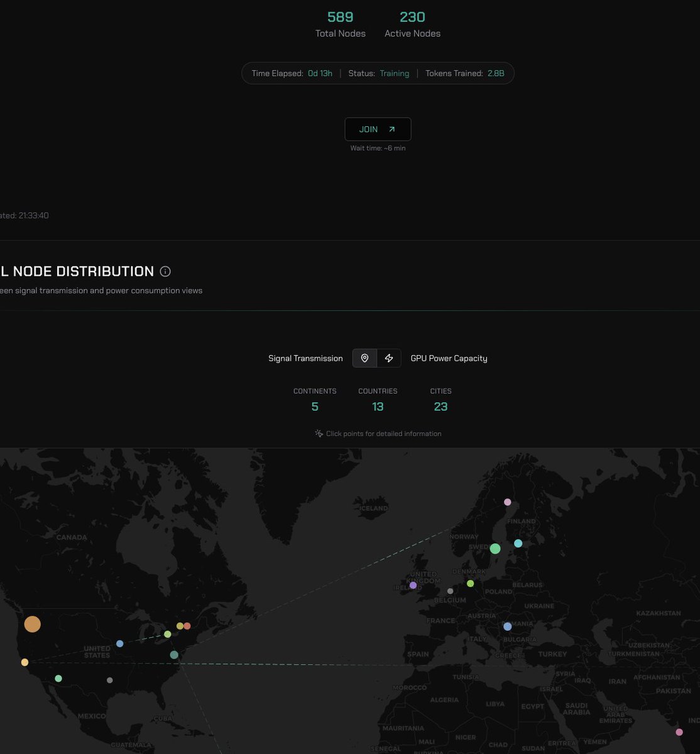
Task: Click the 21:33:40 updated timestamp
Action: pos(33,216)
